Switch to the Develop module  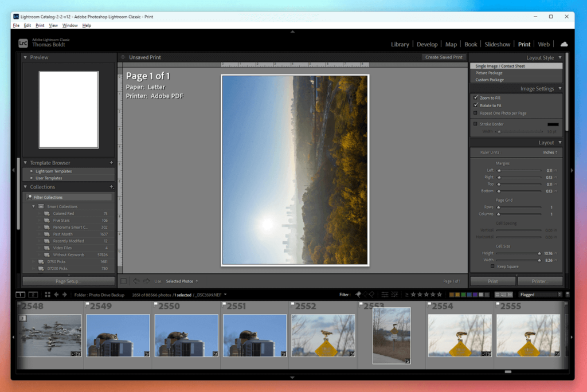[427, 44]
